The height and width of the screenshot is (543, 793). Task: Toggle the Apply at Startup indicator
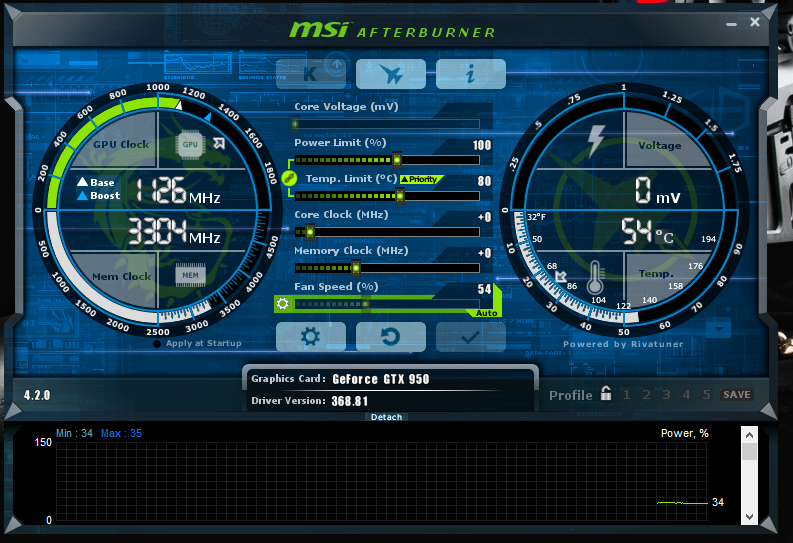(157, 344)
